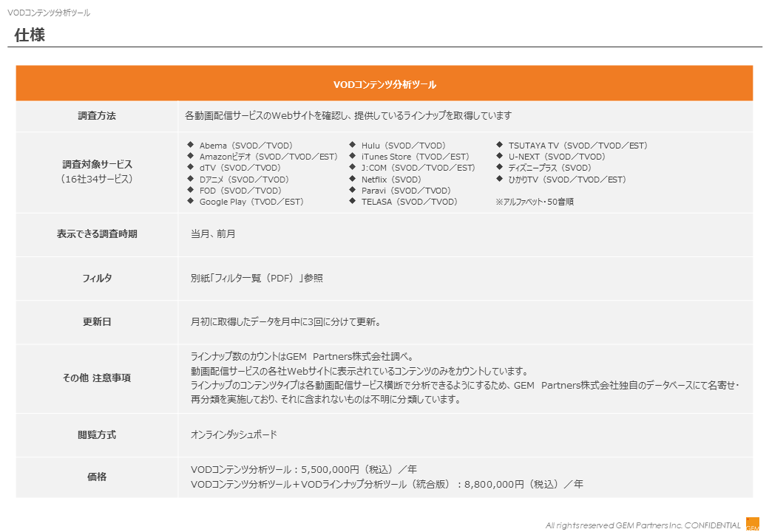Select the line 動画配信サービスの各社Webサイトに表示
769x532 pixels.
(x=359, y=371)
